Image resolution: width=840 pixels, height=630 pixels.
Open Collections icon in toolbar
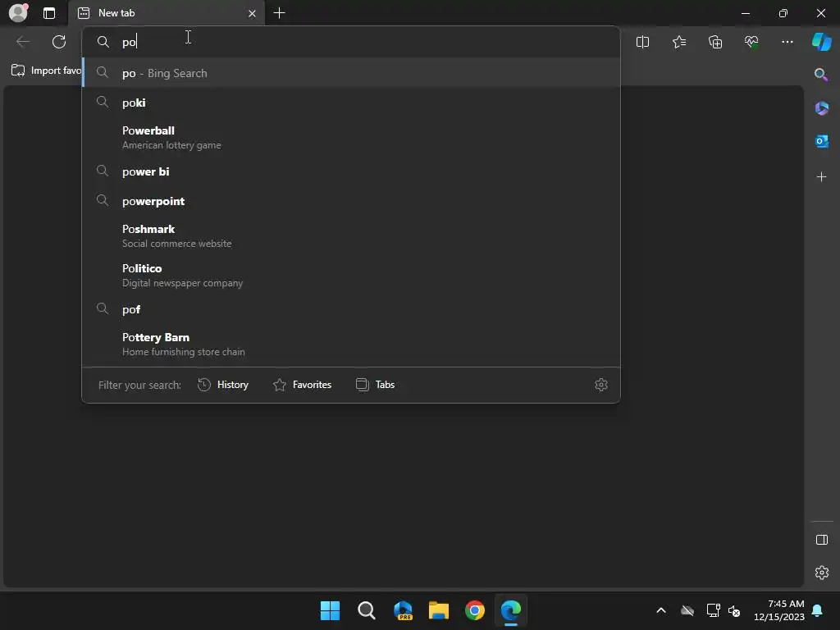(715, 42)
